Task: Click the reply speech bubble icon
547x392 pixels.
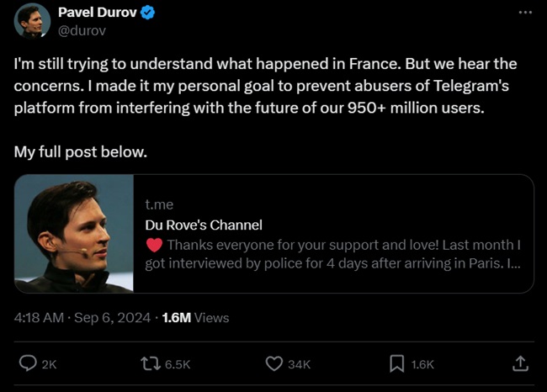Action: click(28, 363)
